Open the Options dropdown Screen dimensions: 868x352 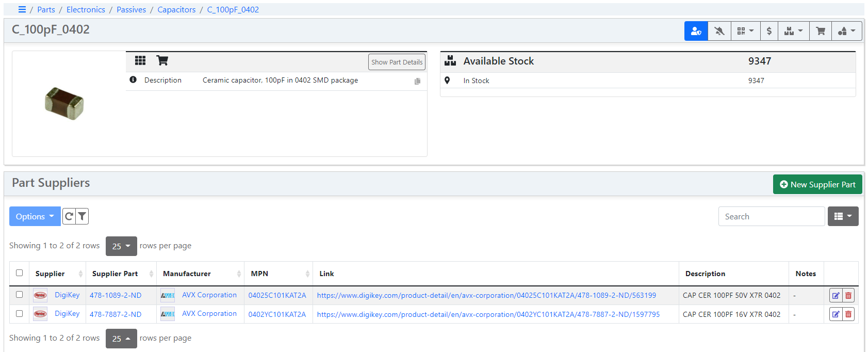35,216
